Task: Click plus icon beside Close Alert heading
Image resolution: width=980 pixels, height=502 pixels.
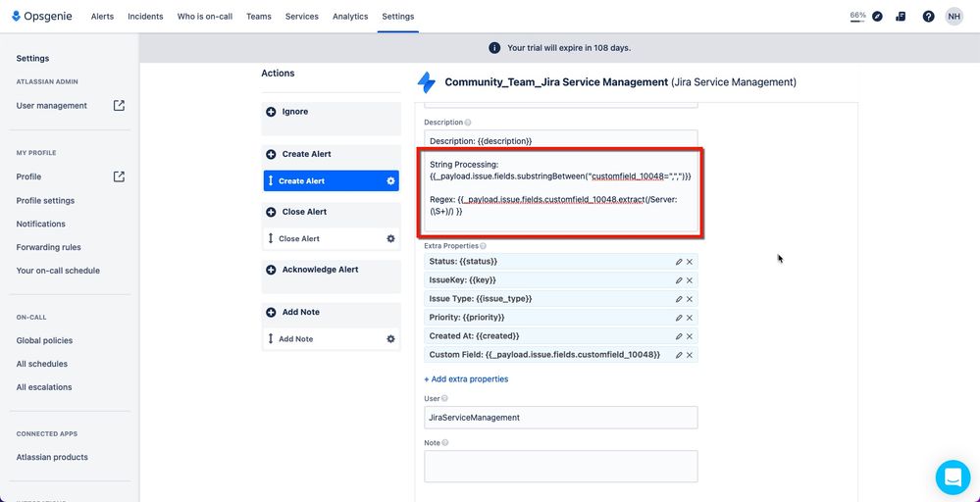Action: [x=271, y=213]
